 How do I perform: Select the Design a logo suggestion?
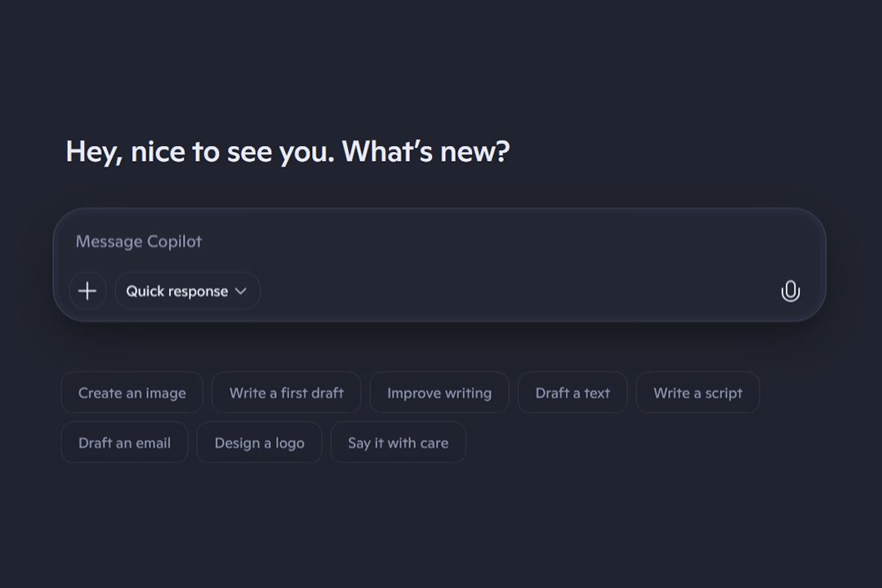259,443
